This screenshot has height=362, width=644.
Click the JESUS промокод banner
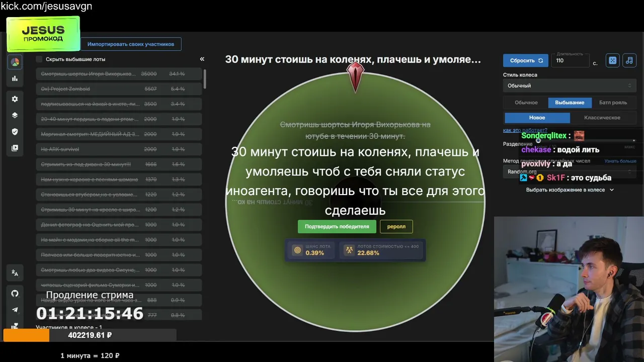click(43, 34)
